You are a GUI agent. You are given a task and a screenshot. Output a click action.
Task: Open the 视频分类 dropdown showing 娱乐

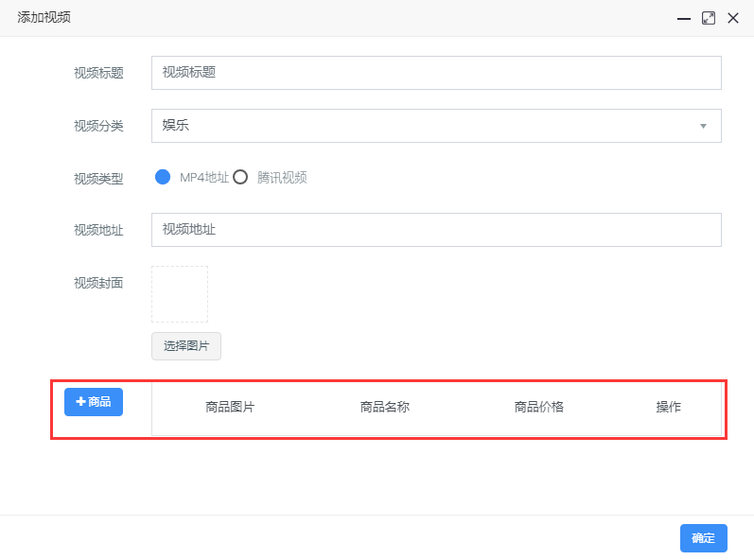pos(436,126)
